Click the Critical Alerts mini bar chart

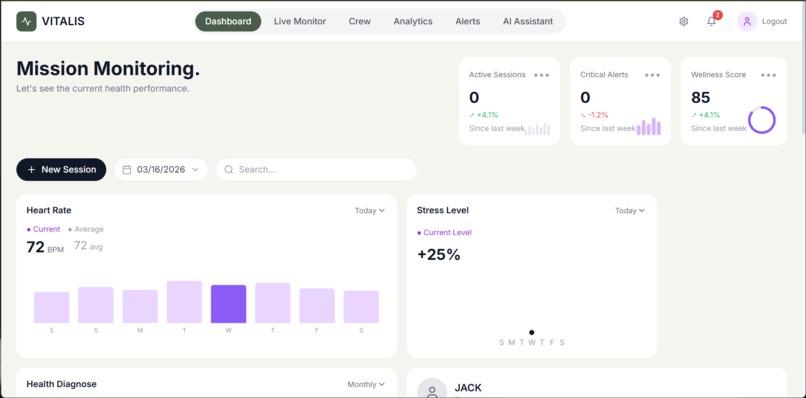[649, 126]
